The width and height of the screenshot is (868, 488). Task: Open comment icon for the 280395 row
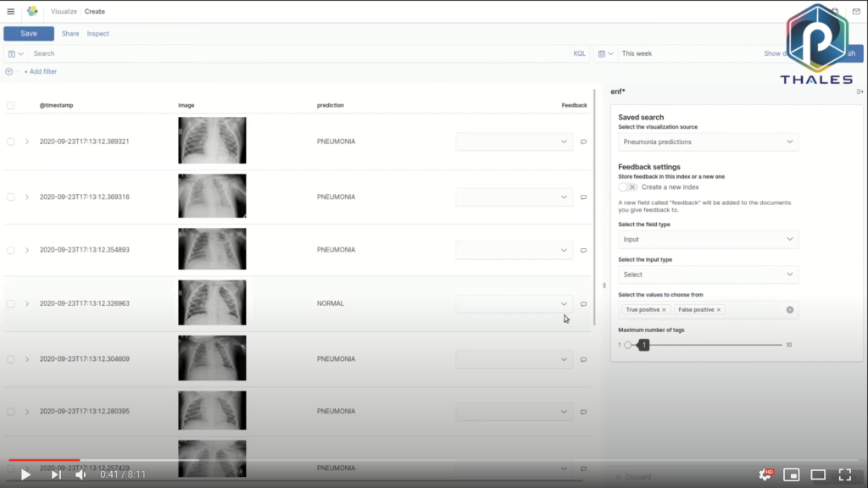[x=583, y=412]
